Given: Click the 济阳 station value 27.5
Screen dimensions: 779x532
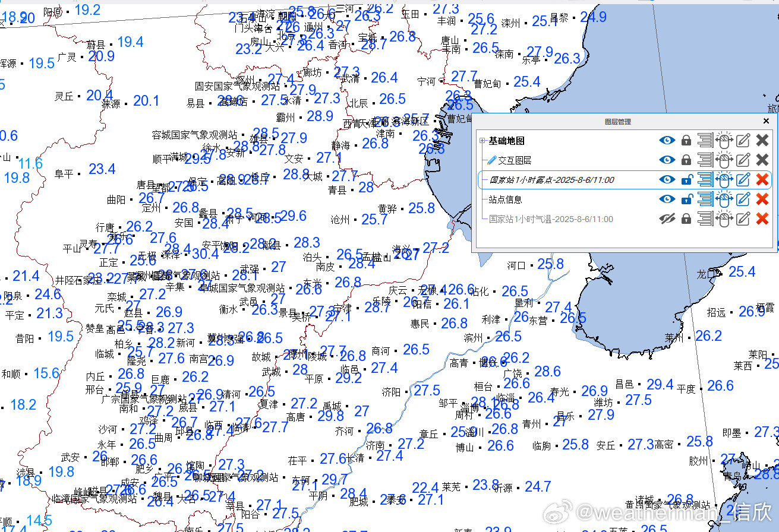Looking at the screenshot, I should [x=427, y=391].
